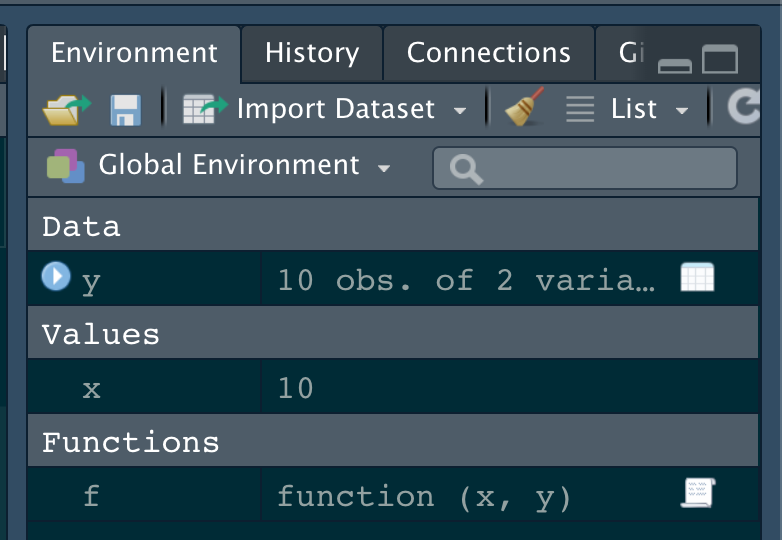Select the Environment tab
The image size is (782, 540).
click(x=134, y=53)
